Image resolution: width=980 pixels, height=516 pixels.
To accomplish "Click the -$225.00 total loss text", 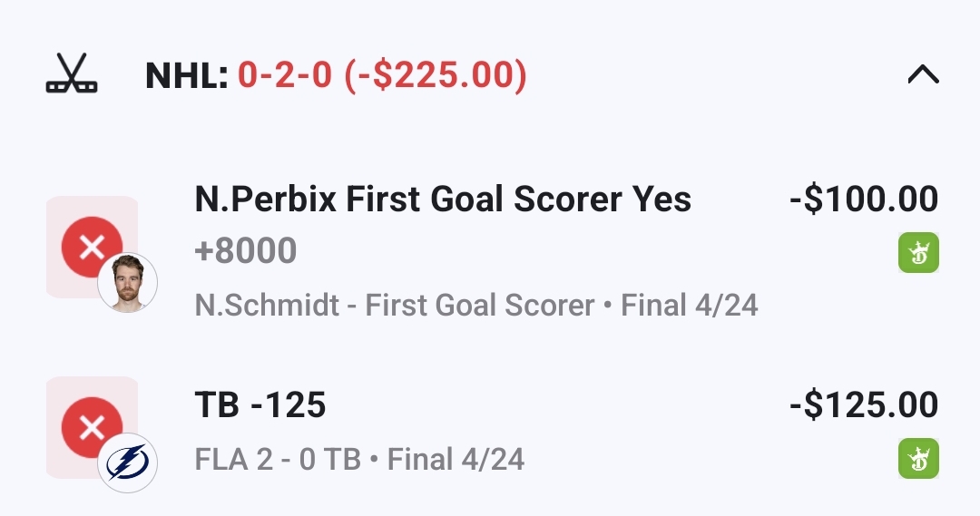I will coord(436,76).
